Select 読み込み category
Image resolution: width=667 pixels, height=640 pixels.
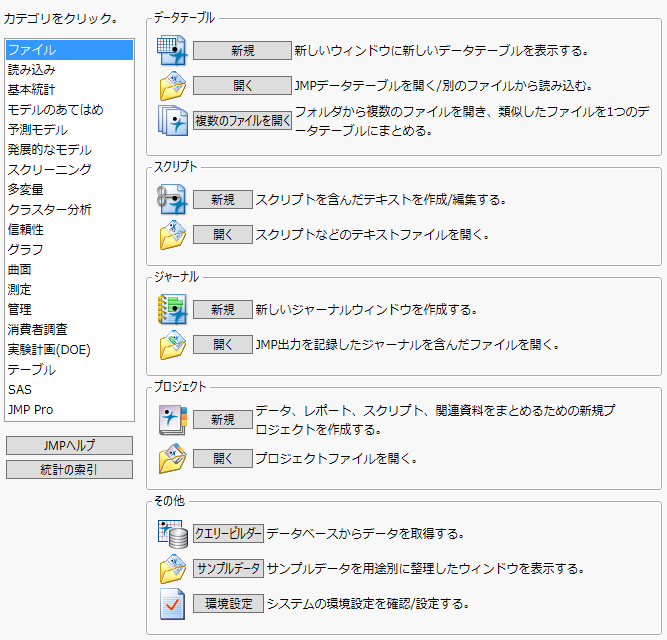click(69, 70)
